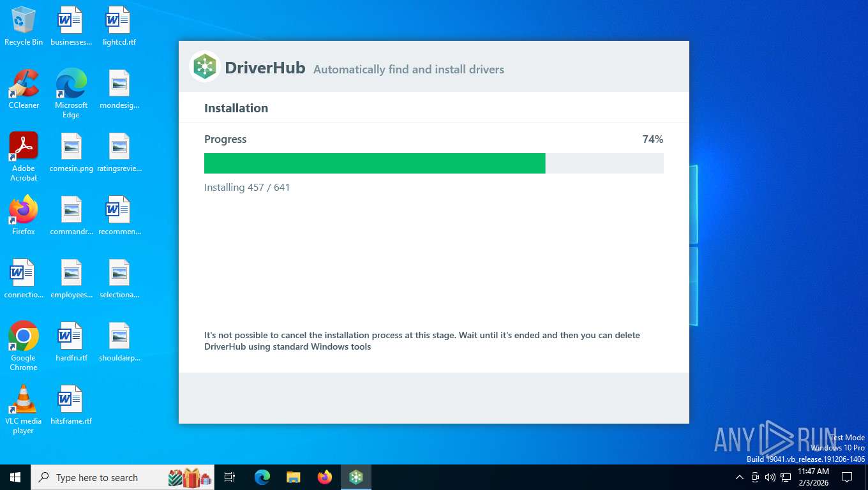This screenshot has width=868, height=490.
Task: Select the comesin.png desktop file
Action: click(71, 152)
